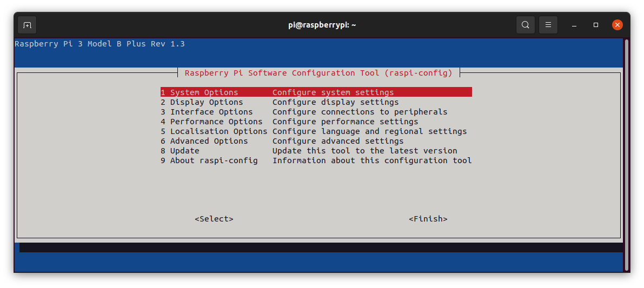The image size is (644, 288).
Task: Click 'Configure advanced settings' description
Action: click(x=338, y=141)
